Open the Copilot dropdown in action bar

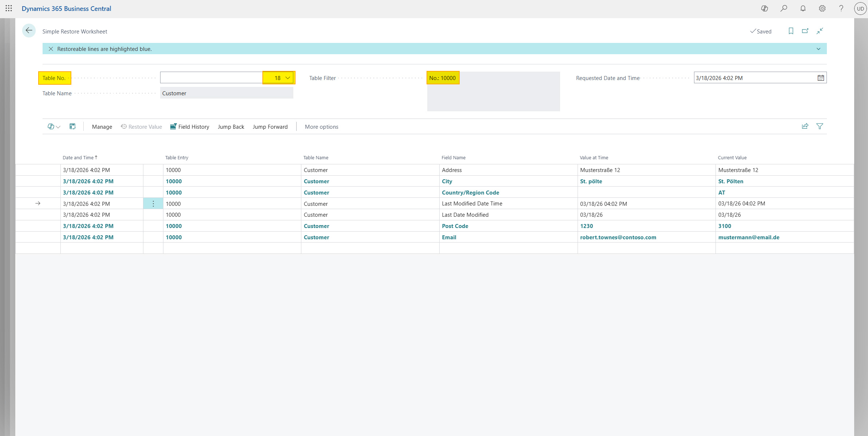54,127
